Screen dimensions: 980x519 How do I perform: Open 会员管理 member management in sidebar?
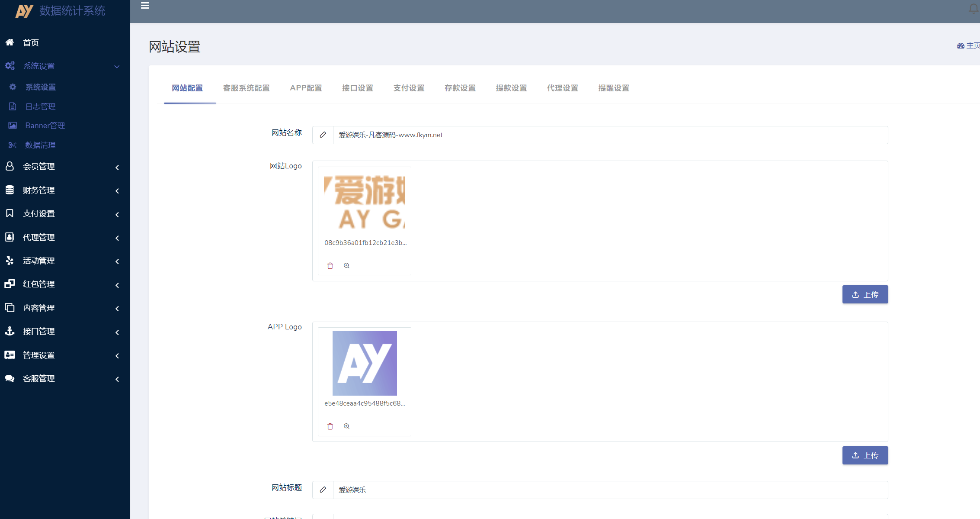click(x=39, y=166)
